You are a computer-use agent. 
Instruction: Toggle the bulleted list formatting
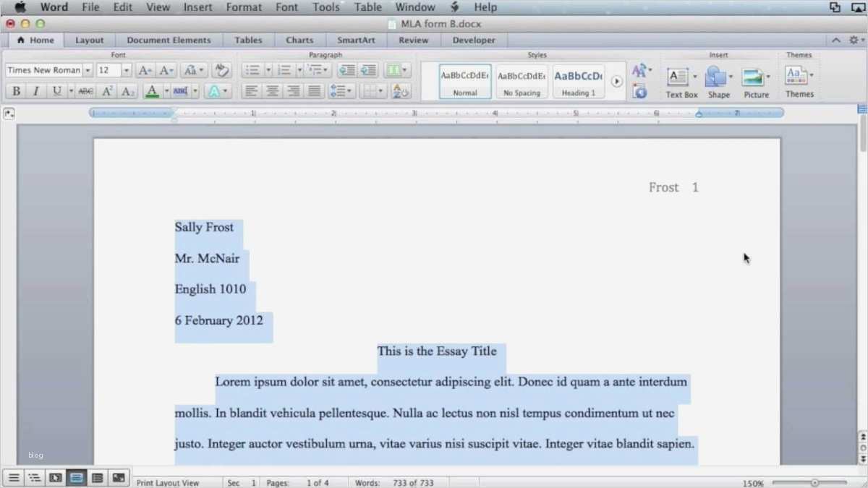coord(253,69)
